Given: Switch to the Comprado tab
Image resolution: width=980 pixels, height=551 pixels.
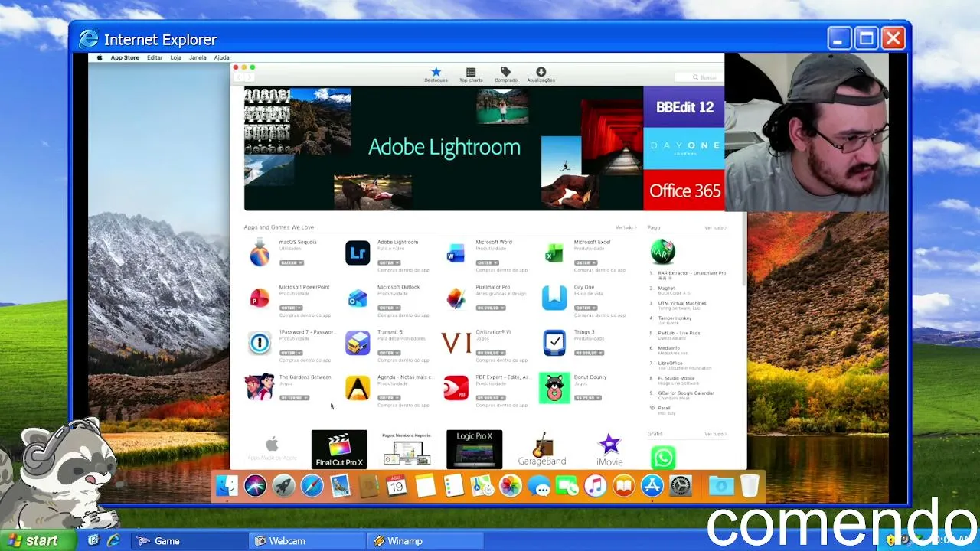Looking at the screenshot, I should click(505, 74).
